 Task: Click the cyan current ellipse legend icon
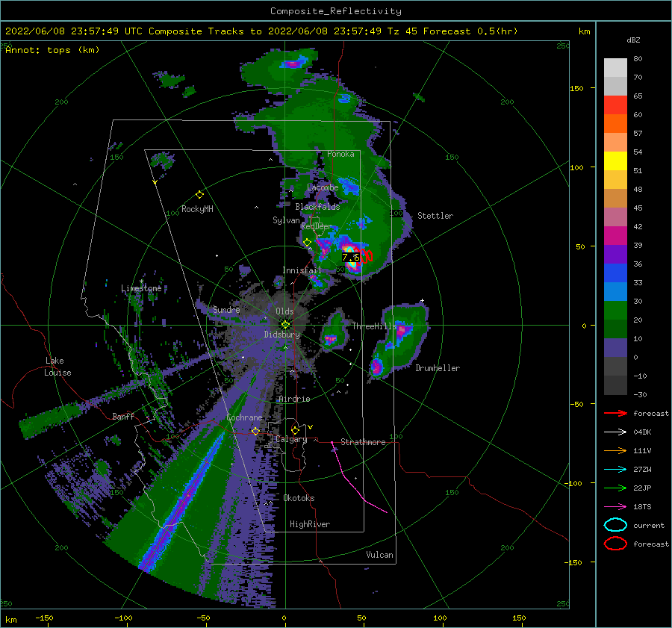615,525
